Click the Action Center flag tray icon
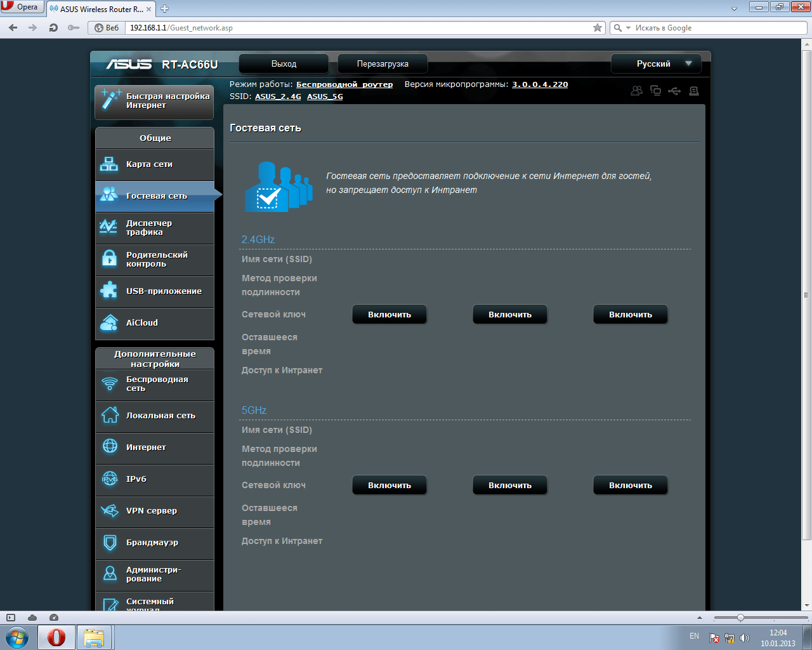Screen dimensions: 812x650 (x=714, y=638)
